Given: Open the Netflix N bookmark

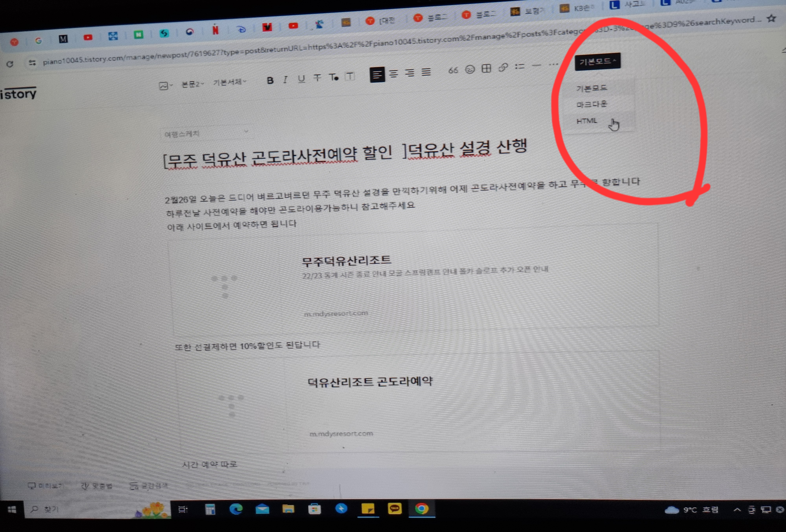Looking at the screenshot, I should coord(215,30).
